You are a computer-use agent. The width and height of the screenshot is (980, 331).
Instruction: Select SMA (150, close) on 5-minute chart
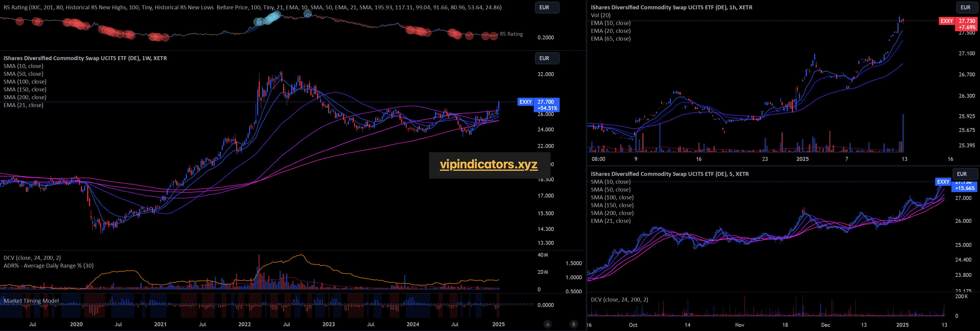[612, 205]
